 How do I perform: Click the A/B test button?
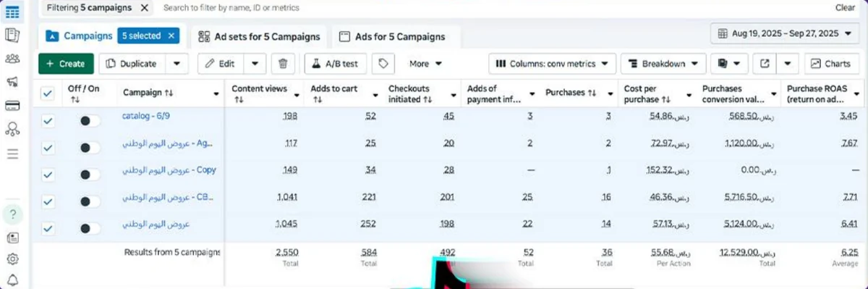(336, 64)
